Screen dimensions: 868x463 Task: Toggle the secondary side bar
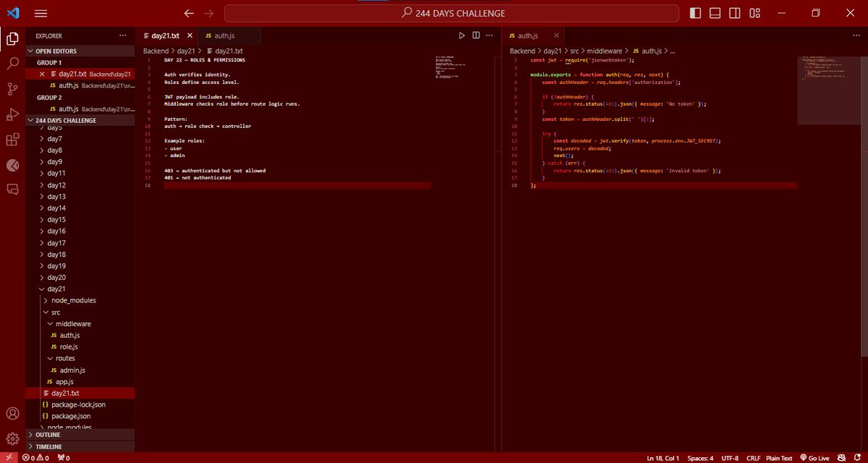[735, 13]
